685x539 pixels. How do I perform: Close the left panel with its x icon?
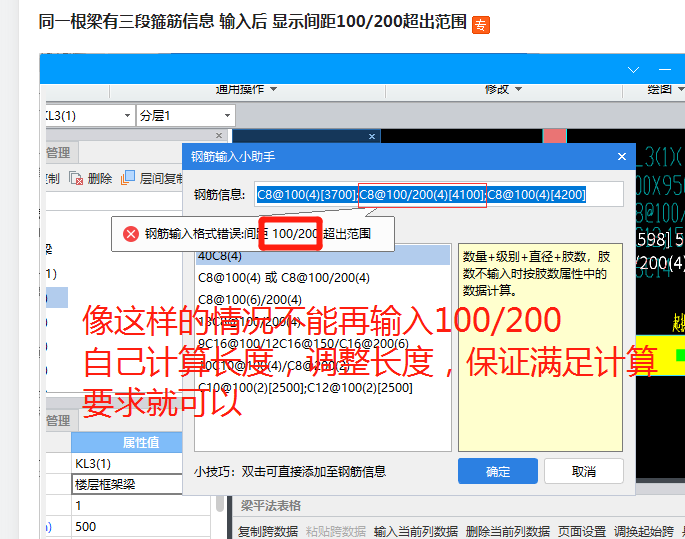(x=219, y=135)
